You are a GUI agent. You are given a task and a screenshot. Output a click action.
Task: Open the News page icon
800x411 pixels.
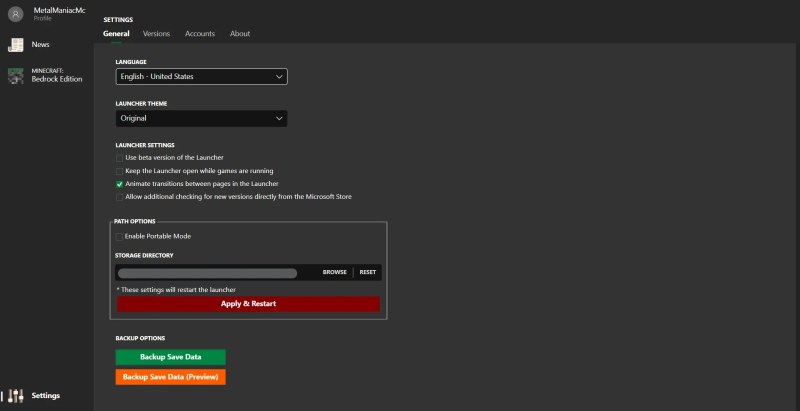tap(16, 45)
